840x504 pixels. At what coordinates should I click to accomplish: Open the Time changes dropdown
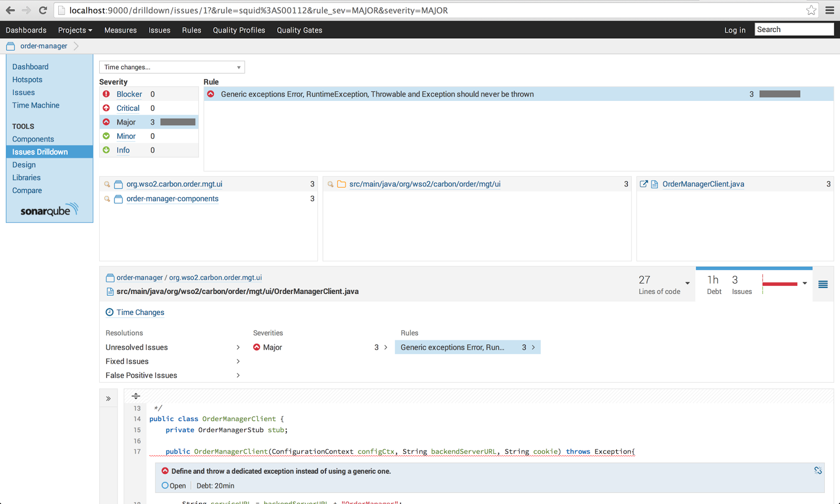[172, 67]
